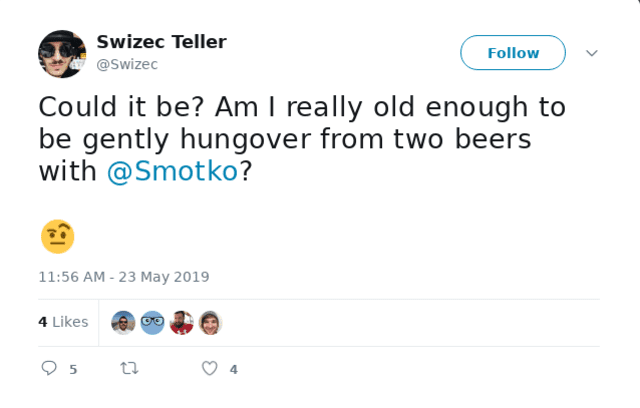Click Swizec Teller's profile avatar
The height and width of the screenshot is (408, 640).
click(62, 54)
